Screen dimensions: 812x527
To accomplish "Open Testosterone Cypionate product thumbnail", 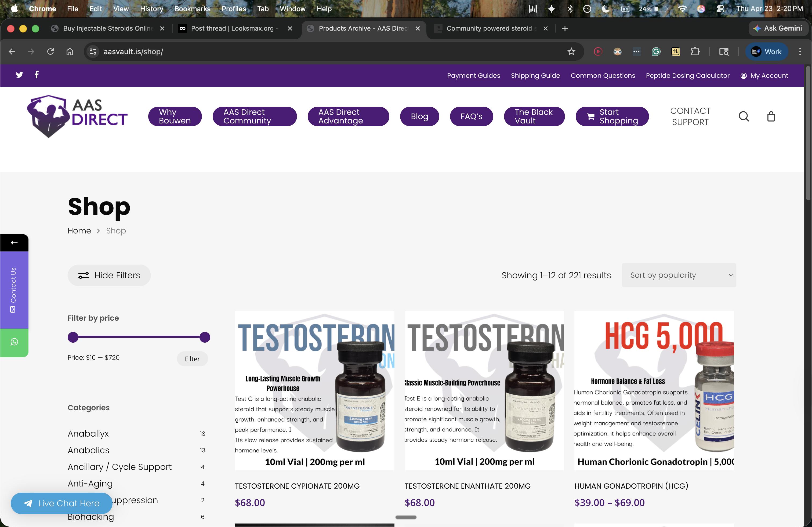I will click(314, 390).
